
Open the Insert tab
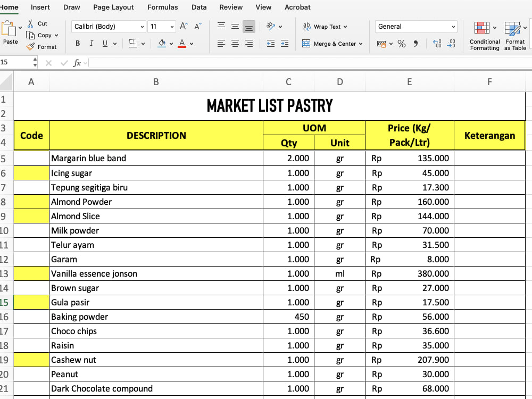(40, 7)
